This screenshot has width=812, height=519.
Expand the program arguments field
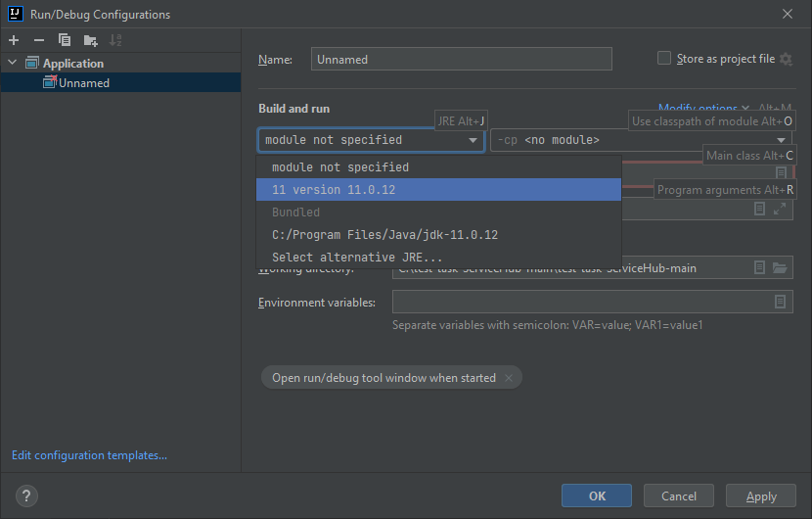click(780, 209)
